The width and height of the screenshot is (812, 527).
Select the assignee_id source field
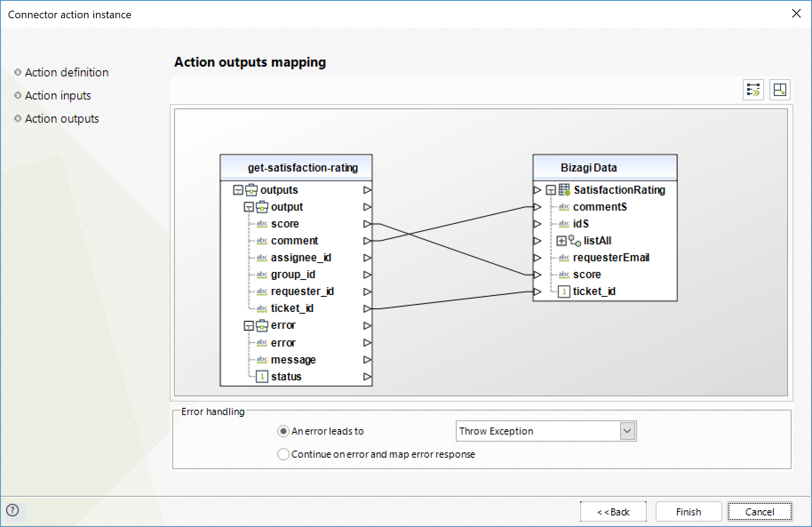[x=301, y=258]
